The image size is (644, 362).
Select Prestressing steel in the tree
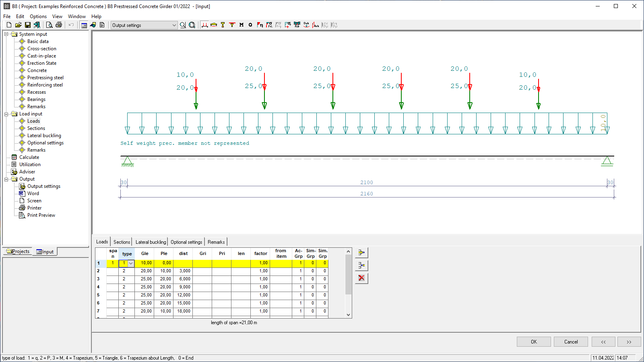(x=45, y=78)
